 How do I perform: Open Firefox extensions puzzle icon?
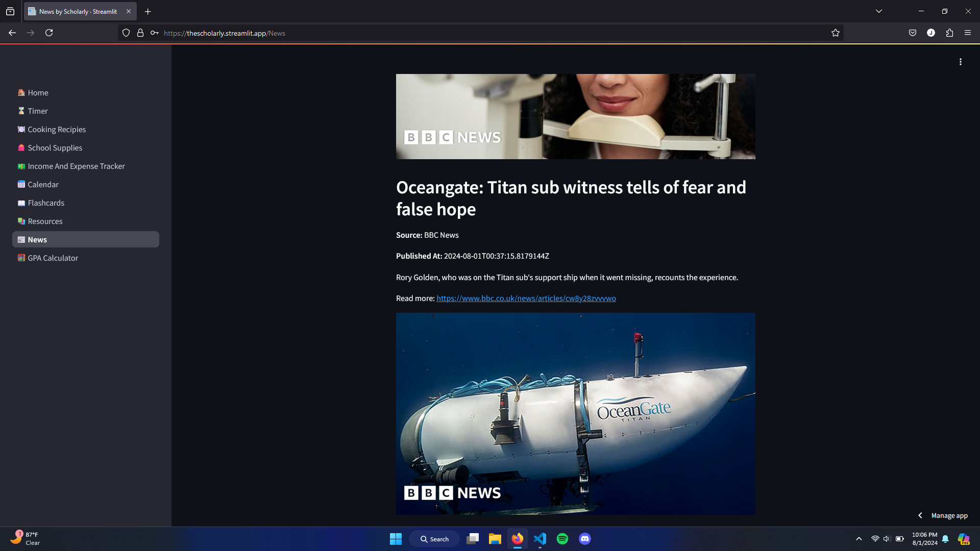pos(949,33)
